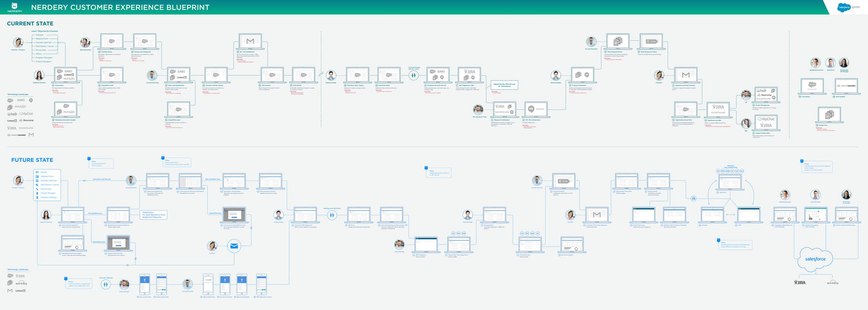868x310 pixels.
Task: Click the 'FUTURE STATE' heading
Action: click(32, 160)
